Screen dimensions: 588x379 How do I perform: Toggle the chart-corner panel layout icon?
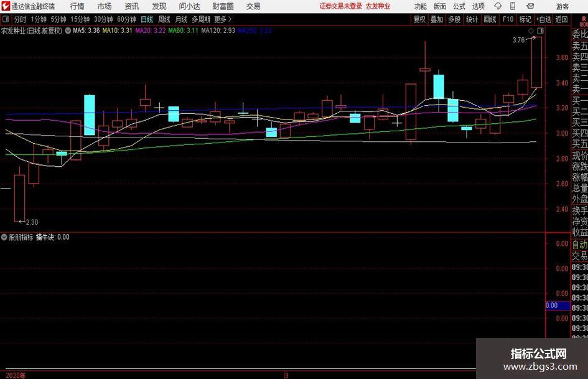540,30
